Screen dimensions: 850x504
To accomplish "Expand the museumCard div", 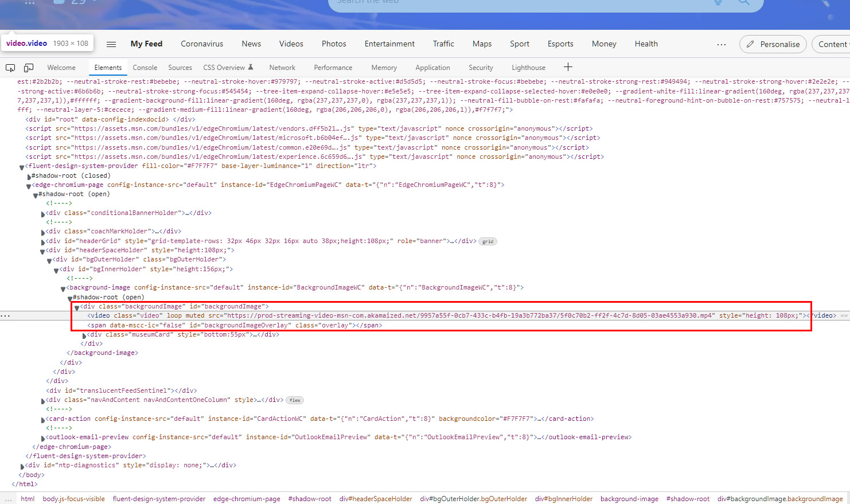I will 84,335.
